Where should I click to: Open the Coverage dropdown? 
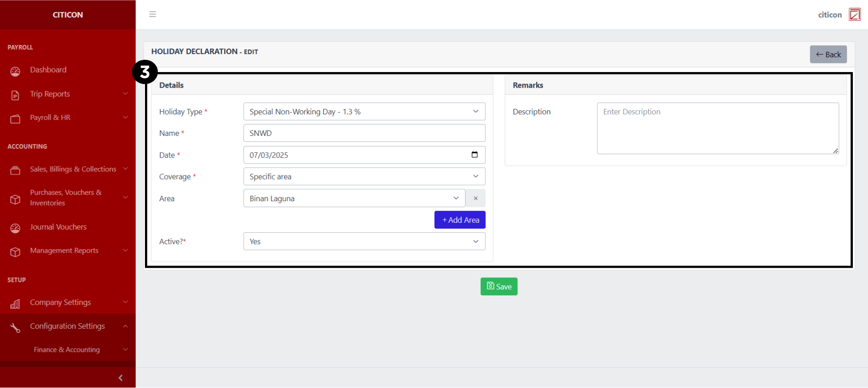(364, 177)
